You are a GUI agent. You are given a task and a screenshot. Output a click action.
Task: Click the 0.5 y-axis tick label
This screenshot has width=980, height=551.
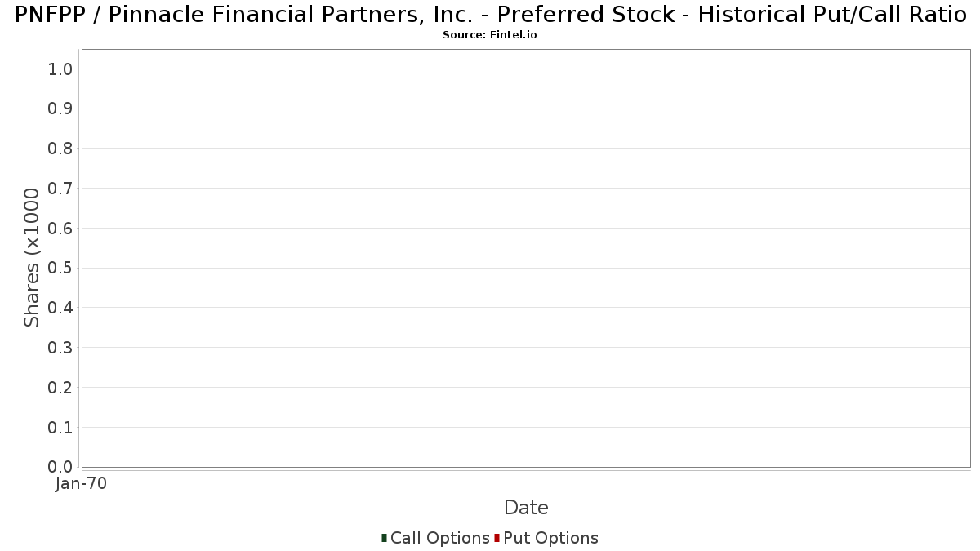[x=61, y=268]
